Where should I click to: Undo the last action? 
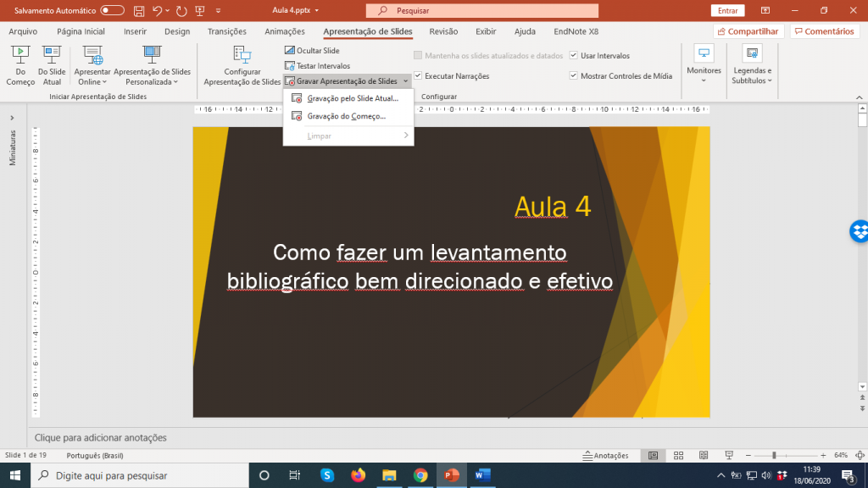pyautogui.click(x=157, y=10)
